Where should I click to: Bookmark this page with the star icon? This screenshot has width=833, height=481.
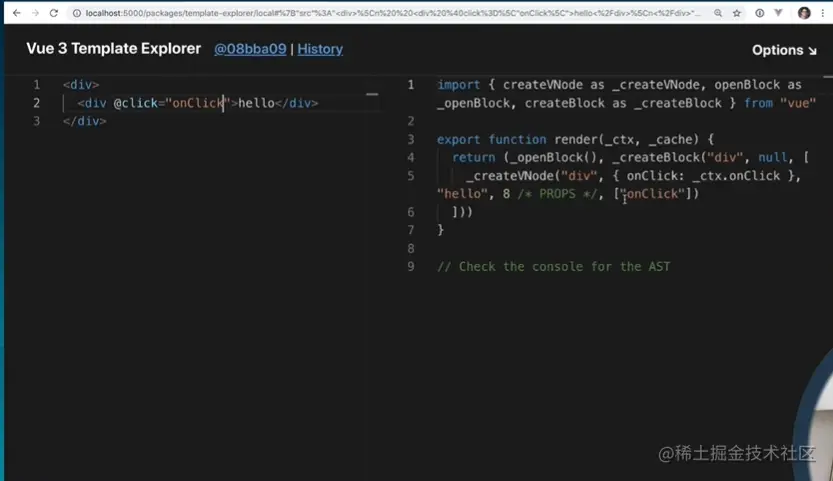[737, 13]
